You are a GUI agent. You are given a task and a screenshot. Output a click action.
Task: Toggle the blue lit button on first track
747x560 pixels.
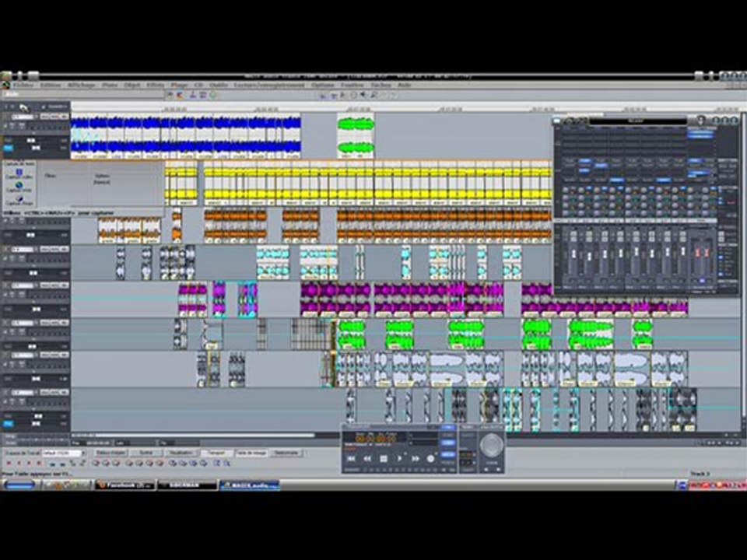(8, 148)
